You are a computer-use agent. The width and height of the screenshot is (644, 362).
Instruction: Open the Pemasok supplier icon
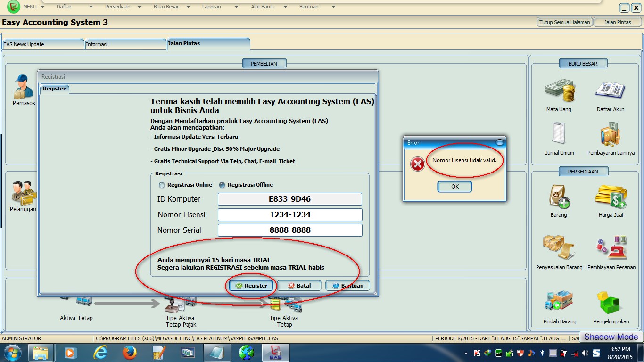24,86
